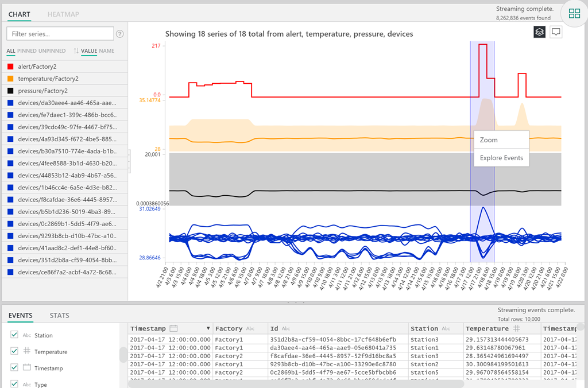Switch to the HEATMAP tab

tap(63, 14)
